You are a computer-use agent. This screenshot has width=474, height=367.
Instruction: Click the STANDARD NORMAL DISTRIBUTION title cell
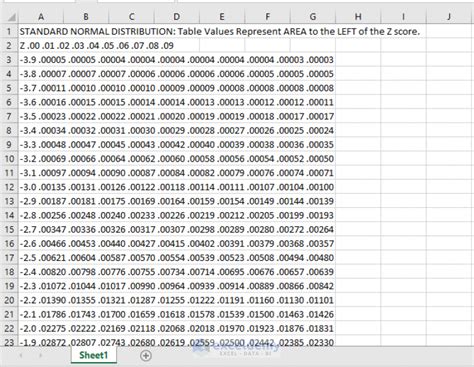coord(219,32)
